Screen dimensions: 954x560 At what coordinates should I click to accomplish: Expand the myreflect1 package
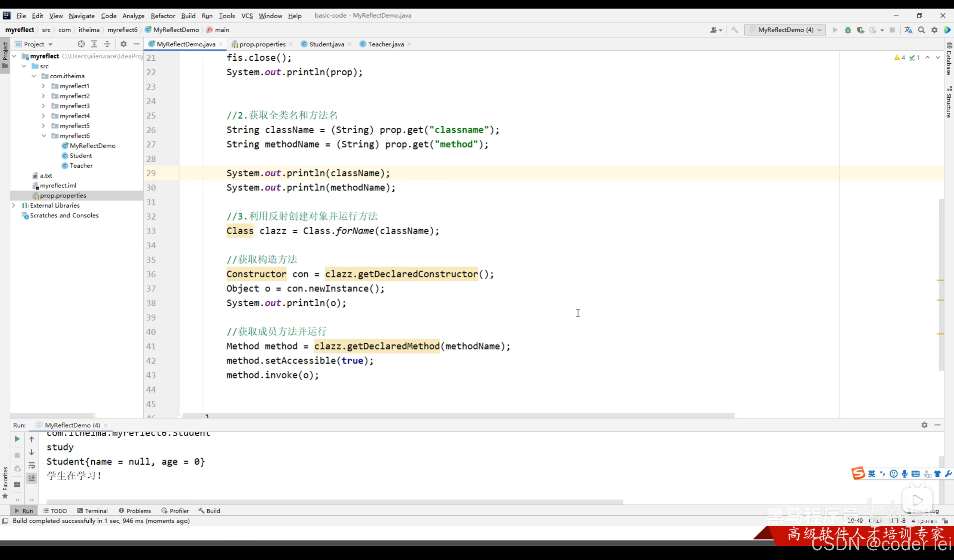tap(43, 86)
